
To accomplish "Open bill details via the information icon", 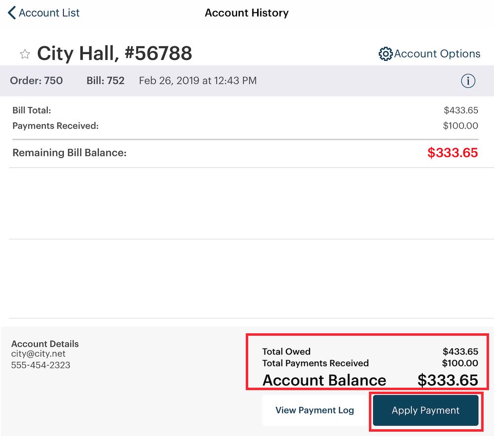I will click(x=468, y=81).
